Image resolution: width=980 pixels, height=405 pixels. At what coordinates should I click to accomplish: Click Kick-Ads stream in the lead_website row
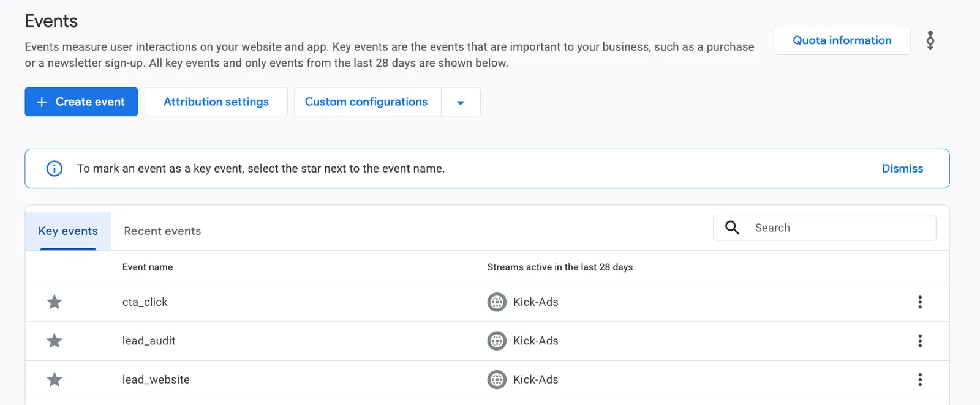[x=535, y=379]
